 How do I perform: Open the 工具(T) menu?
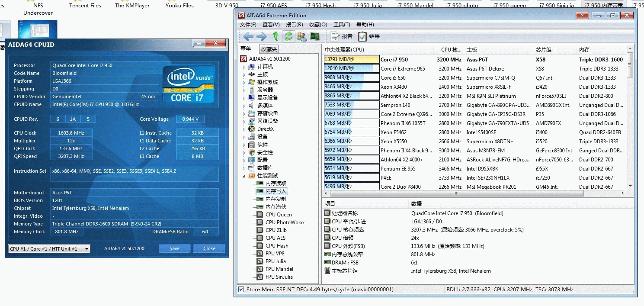click(x=342, y=25)
